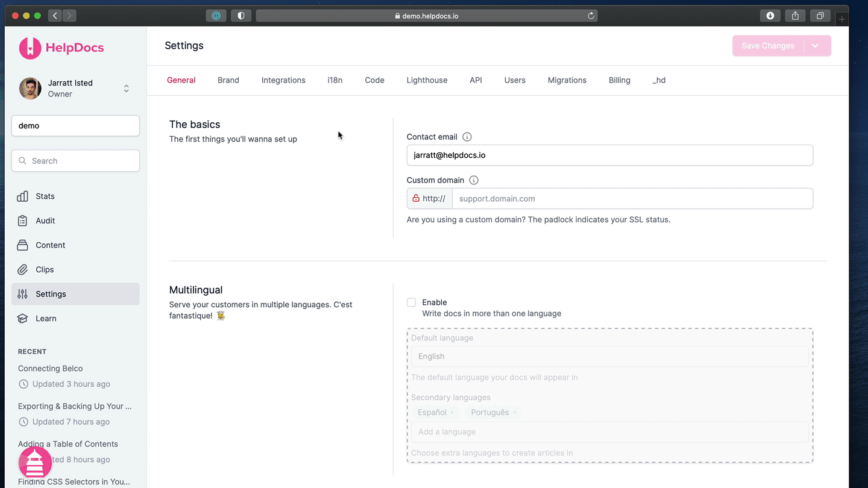Click the Custom domain info icon
This screenshot has width=868, height=488.
click(474, 180)
